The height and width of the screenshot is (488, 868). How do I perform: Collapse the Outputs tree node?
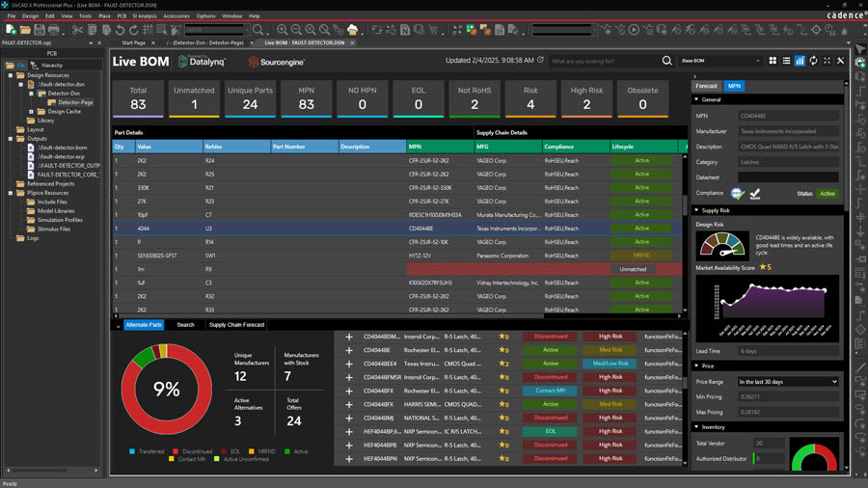pos(10,139)
